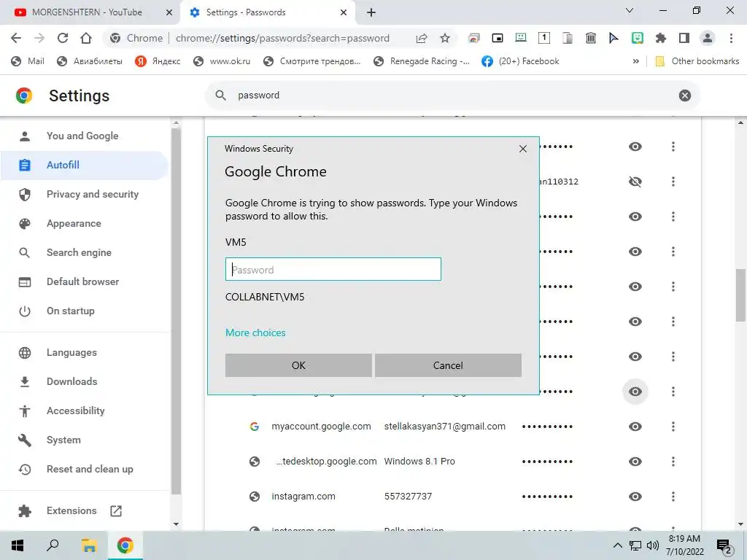Open Privacy and security settings
This screenshot has height=560, width=747.
pos(93,194)
